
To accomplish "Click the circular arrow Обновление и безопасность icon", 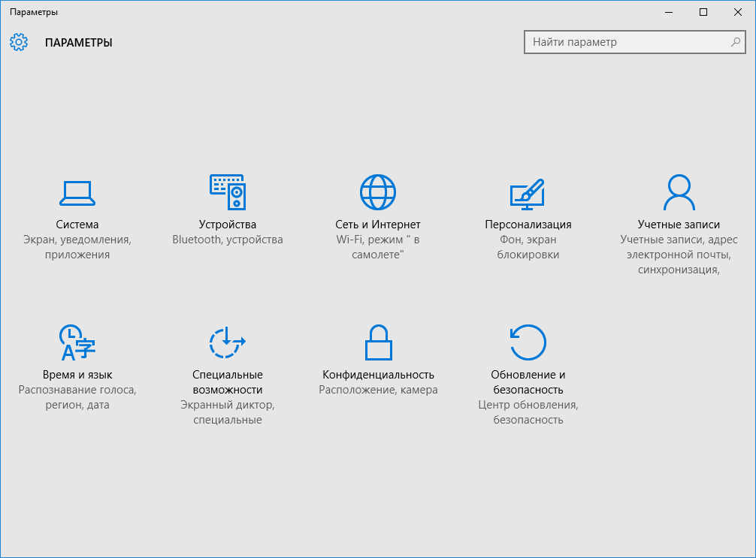I will coord(528,343).
